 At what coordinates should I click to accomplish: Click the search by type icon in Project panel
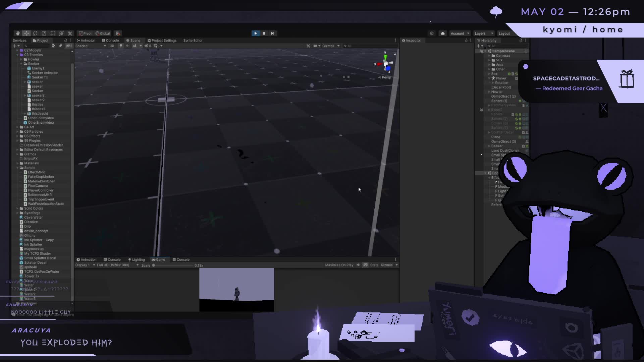[53, 46]
